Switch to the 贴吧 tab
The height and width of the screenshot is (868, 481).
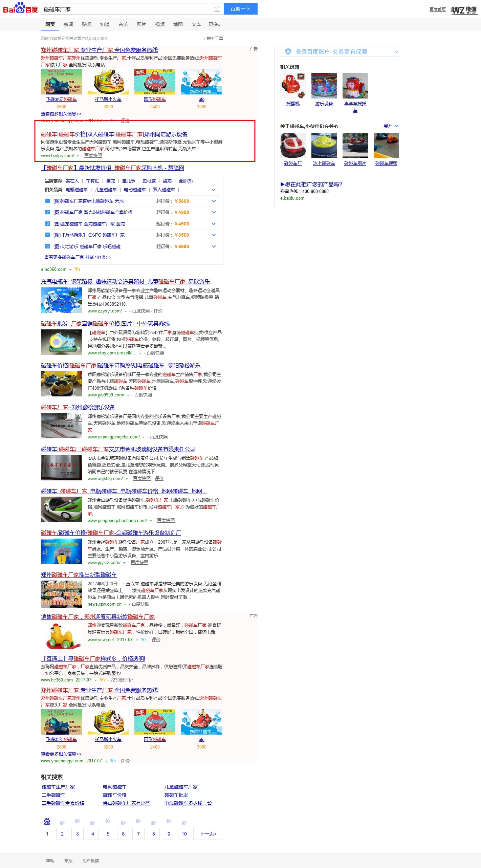[87, 24]
